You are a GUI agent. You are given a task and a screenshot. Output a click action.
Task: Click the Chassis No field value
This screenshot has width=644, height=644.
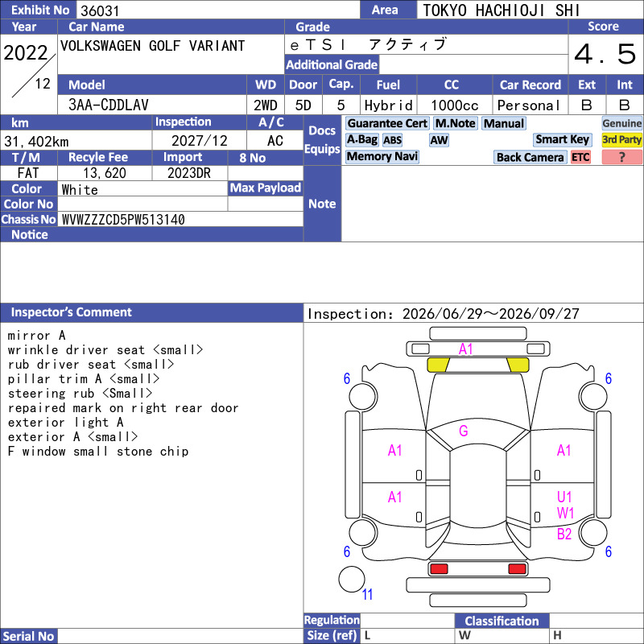coord(123,220)
